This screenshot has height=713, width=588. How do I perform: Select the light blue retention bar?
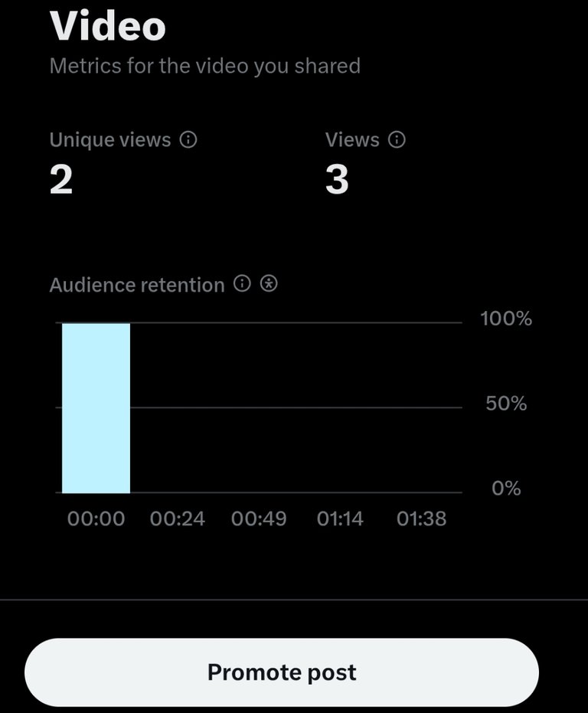[x=96, y=408]
